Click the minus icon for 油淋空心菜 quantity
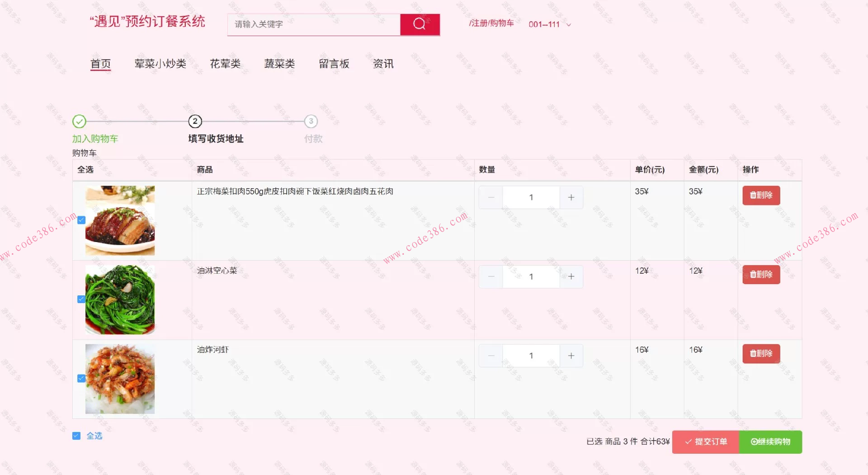The image size is (868, 475). 491,276
